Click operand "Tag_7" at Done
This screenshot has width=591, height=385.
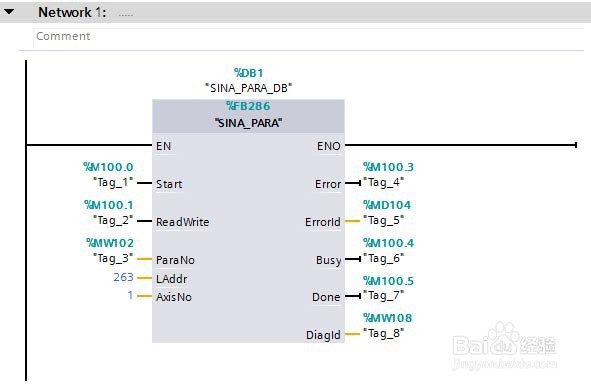coord(384,296)
